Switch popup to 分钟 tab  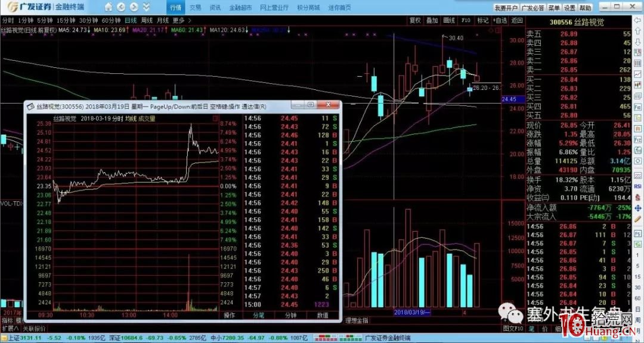click(291, 315)
